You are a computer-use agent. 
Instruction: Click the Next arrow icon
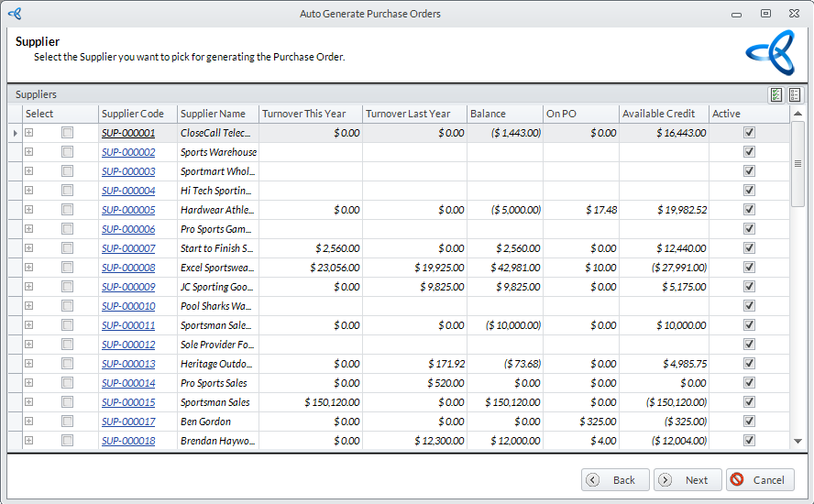click(x=665, y=480)
